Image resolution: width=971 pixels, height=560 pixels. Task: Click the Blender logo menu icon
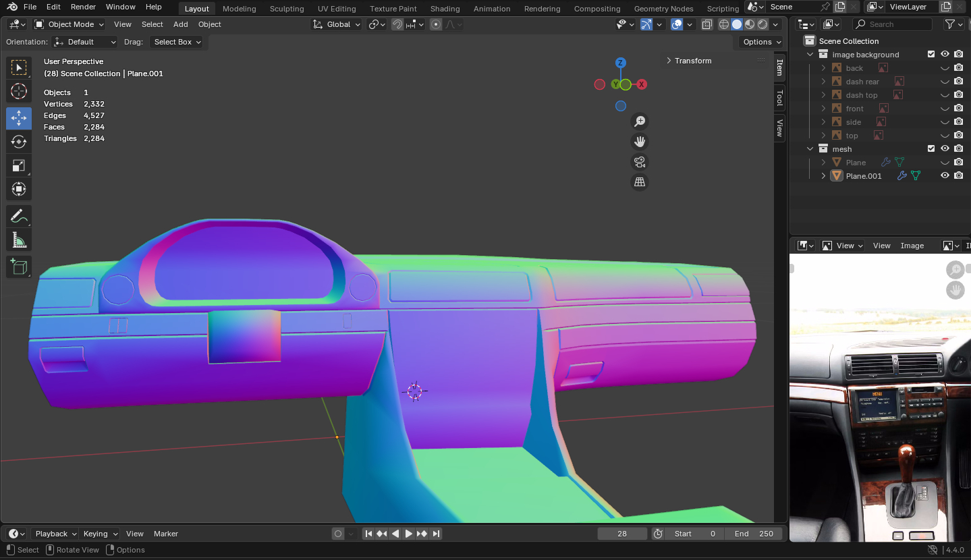(12, 7)
